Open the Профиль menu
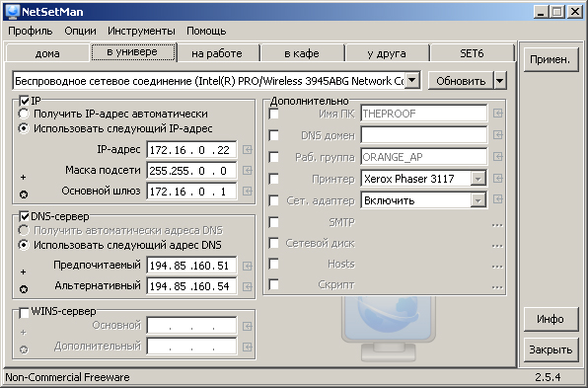Viewport: 588px width, 388px height. tap(31, 31)
